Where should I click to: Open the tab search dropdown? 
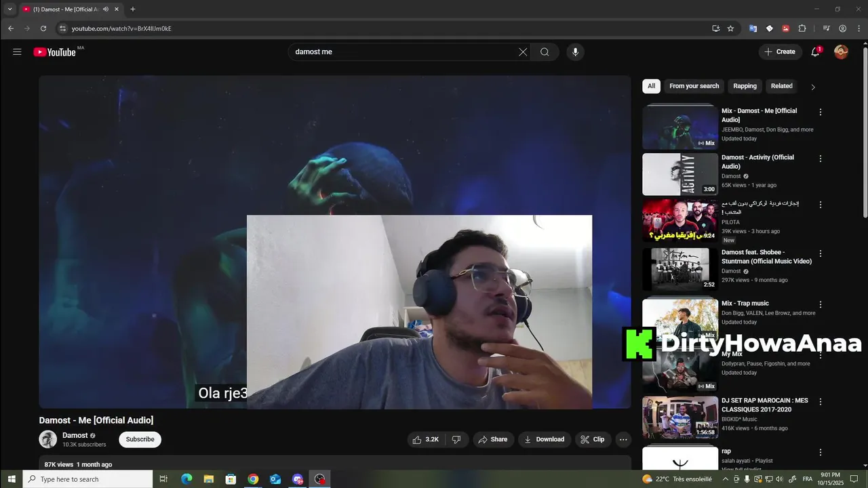[x=9, y=9]
